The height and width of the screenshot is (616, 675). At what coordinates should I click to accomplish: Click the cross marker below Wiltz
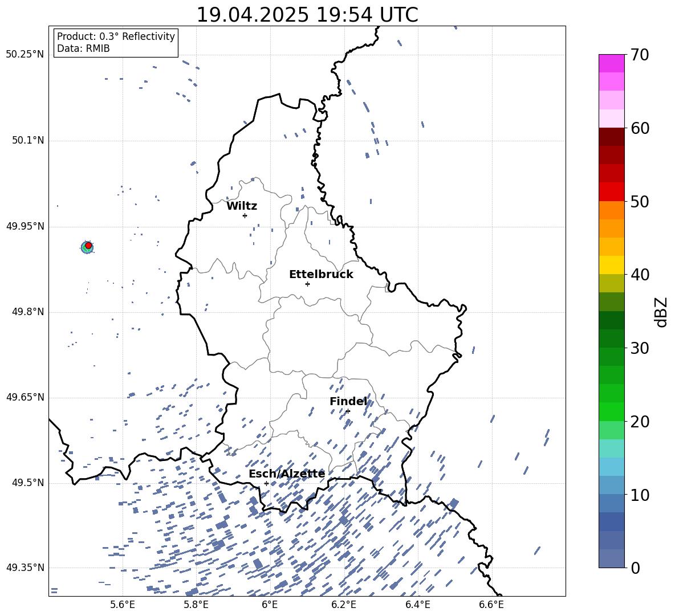[245, 215]
